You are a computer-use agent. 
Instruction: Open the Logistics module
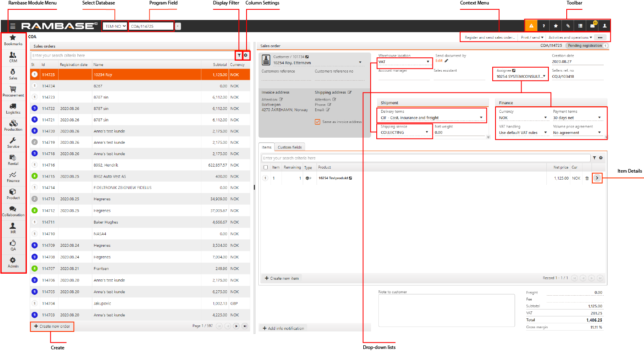[x=13, y=108]
